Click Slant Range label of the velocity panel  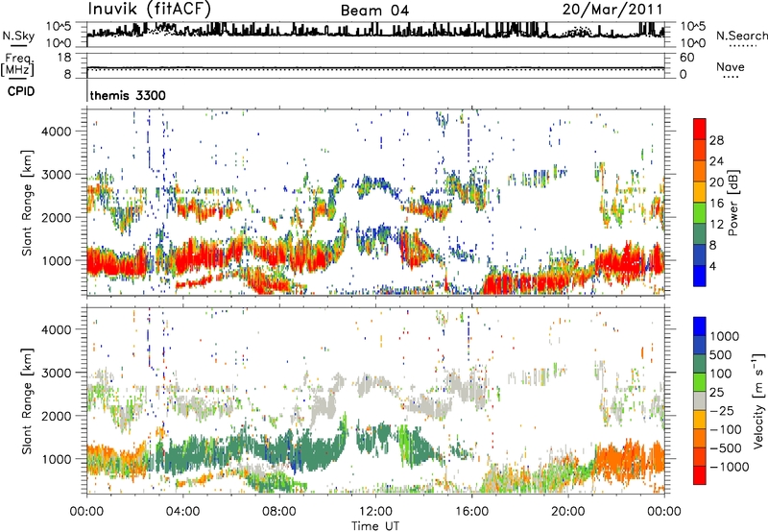27,400
